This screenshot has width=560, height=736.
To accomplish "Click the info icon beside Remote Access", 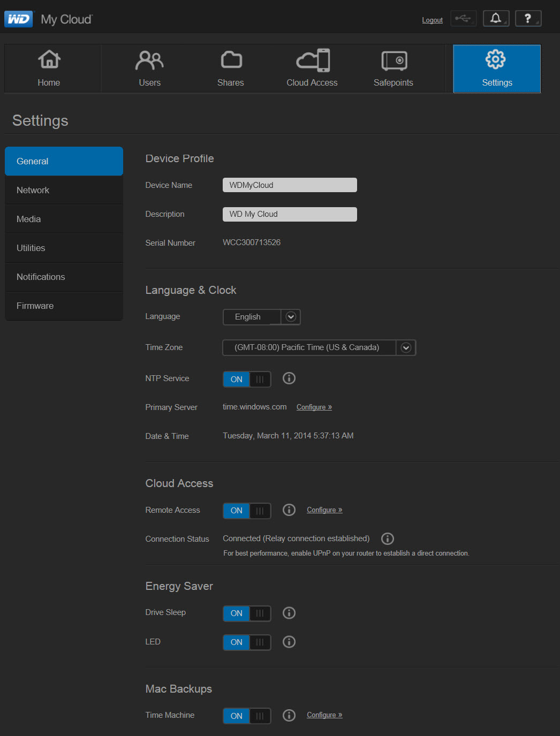I will click(x=289, y=510).
